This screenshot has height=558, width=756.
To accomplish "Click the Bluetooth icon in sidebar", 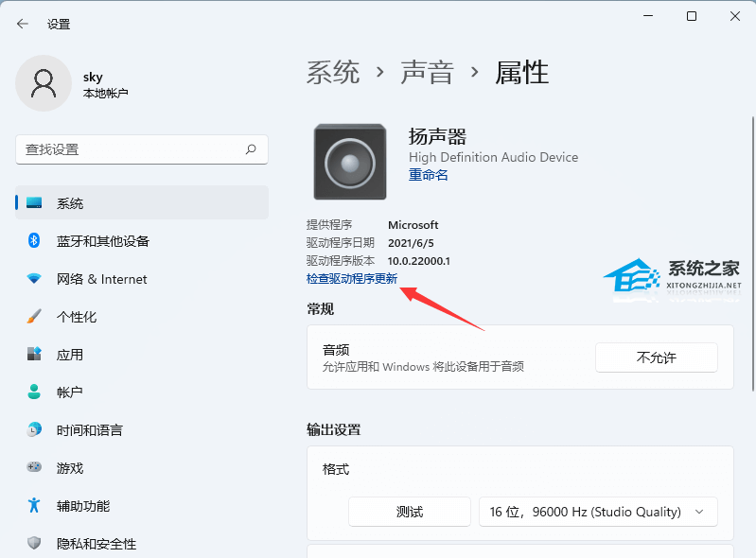I will click(x=34, y=240).
